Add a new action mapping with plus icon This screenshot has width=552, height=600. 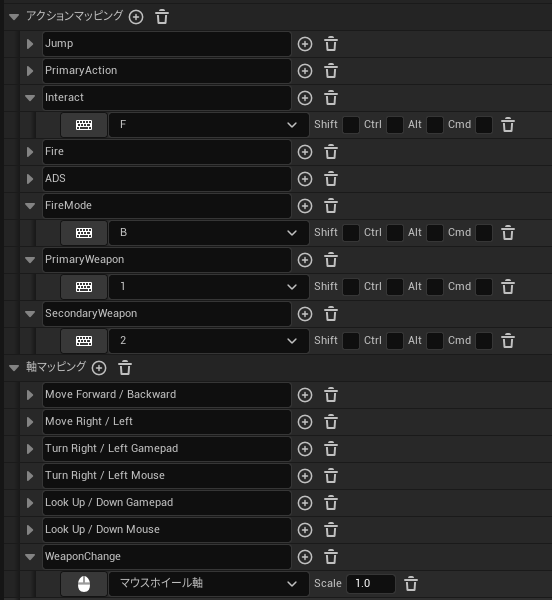click(x=136, y=17)
